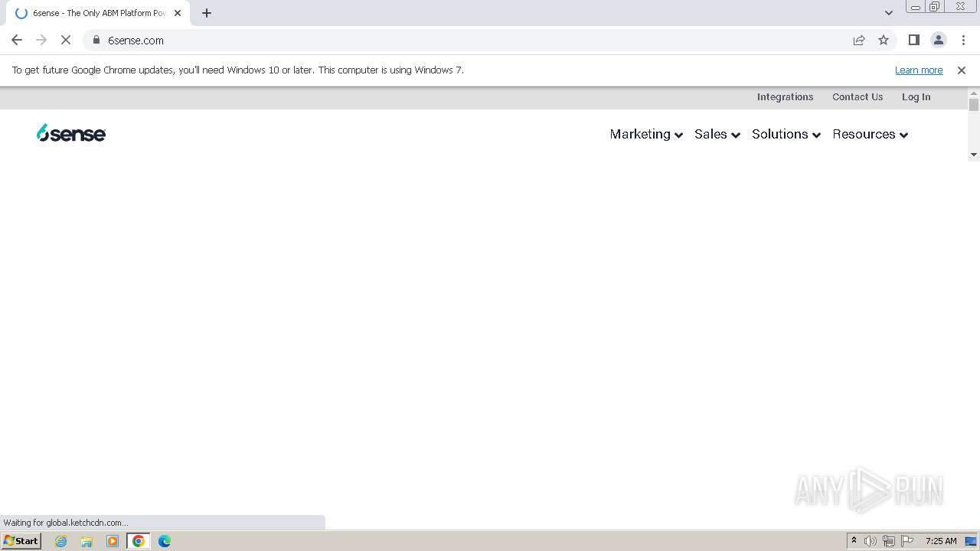Click the page scrollbar up arrow
This screenshot has height=551, width=980.
974,93
